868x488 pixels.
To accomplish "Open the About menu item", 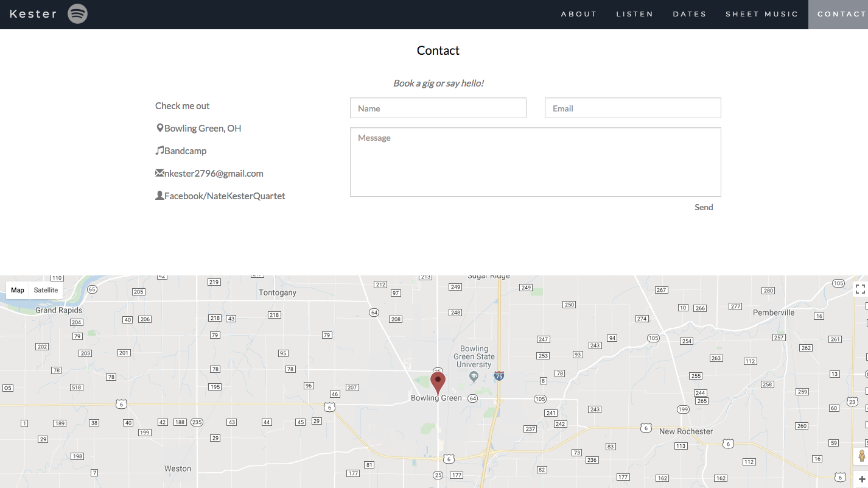I will click(x=579, y=14).
